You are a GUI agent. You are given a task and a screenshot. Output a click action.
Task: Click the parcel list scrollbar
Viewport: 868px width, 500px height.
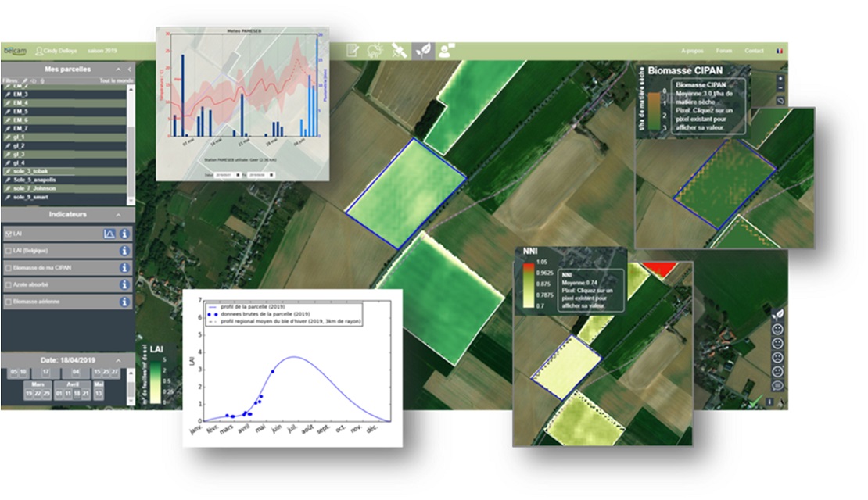pyautogui.click(x=131, y=145)
